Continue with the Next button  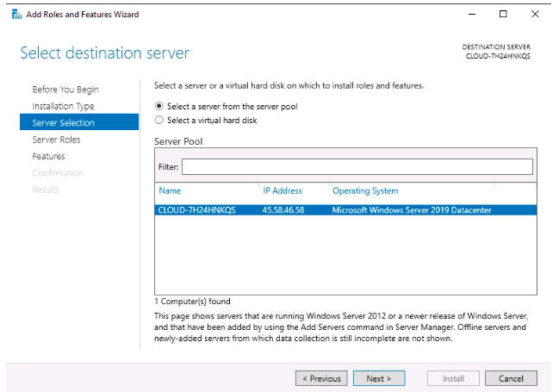pos(379,378)
